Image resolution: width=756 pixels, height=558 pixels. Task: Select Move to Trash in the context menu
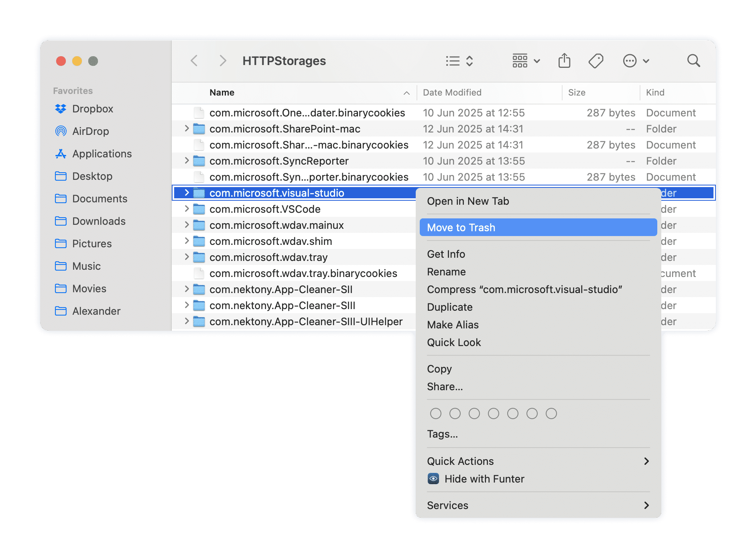pos(461,227)
